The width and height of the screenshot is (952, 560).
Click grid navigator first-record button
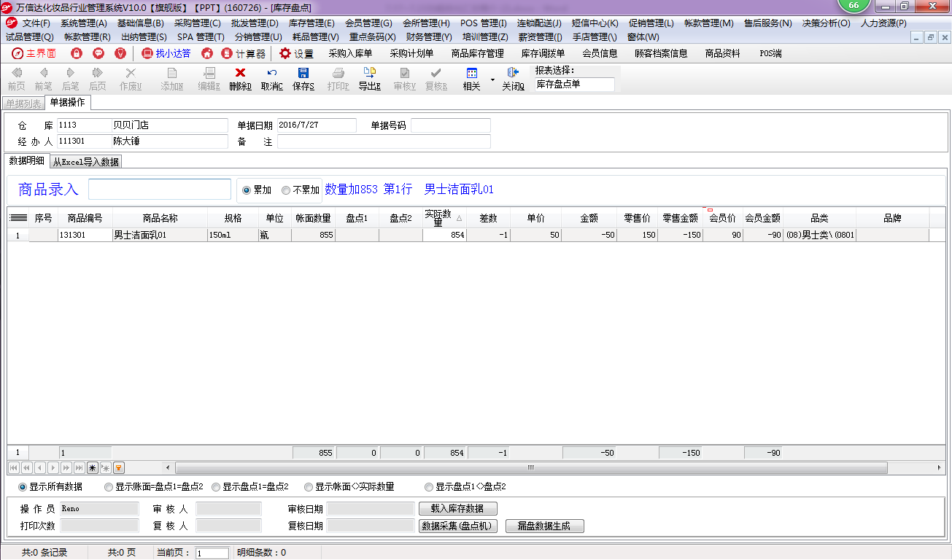(14, 467)
